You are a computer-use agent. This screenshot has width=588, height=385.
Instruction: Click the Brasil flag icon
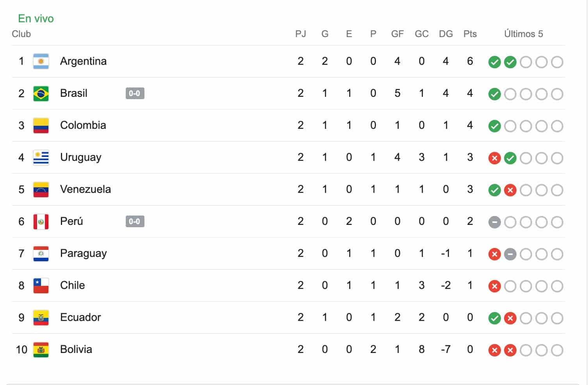pos(41,93)
